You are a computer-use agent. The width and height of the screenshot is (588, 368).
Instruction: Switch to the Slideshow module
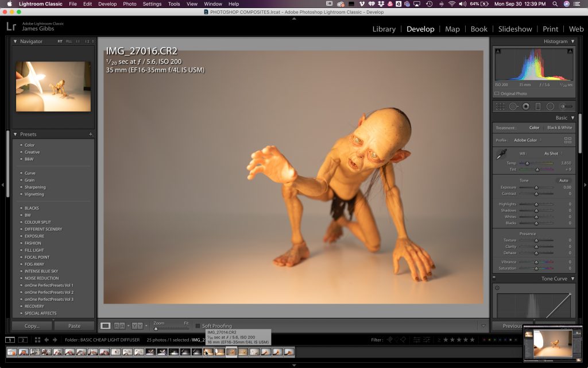(515, 29)
